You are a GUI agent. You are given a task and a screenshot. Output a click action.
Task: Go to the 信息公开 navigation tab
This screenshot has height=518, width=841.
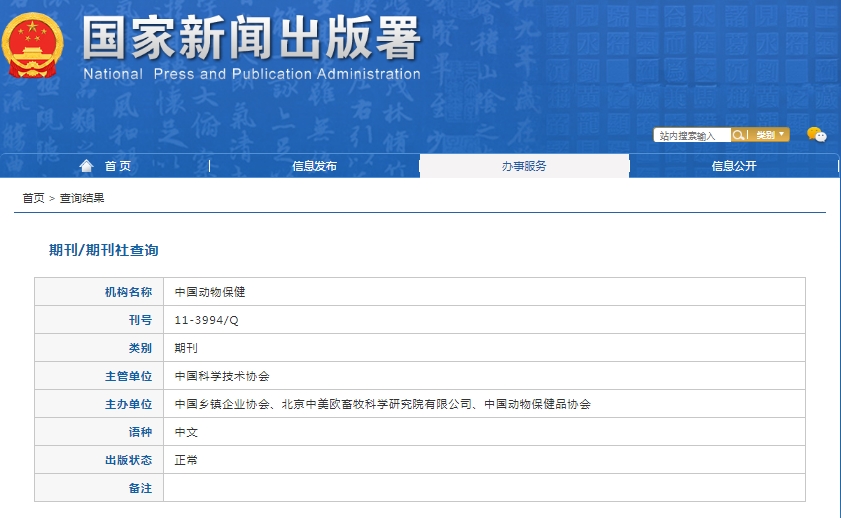click(734, 166)
